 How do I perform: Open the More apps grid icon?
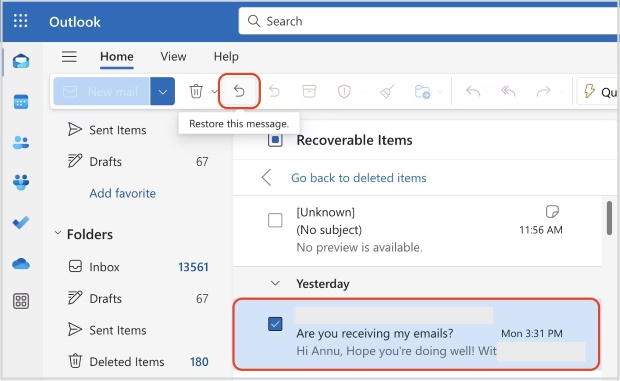point(21,302)
